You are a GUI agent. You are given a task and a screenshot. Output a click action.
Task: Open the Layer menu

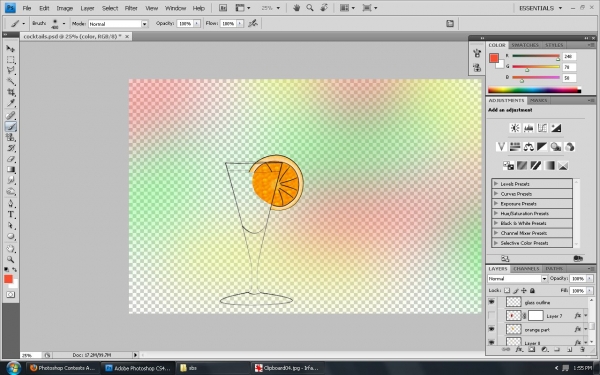(x=87, y=8)
